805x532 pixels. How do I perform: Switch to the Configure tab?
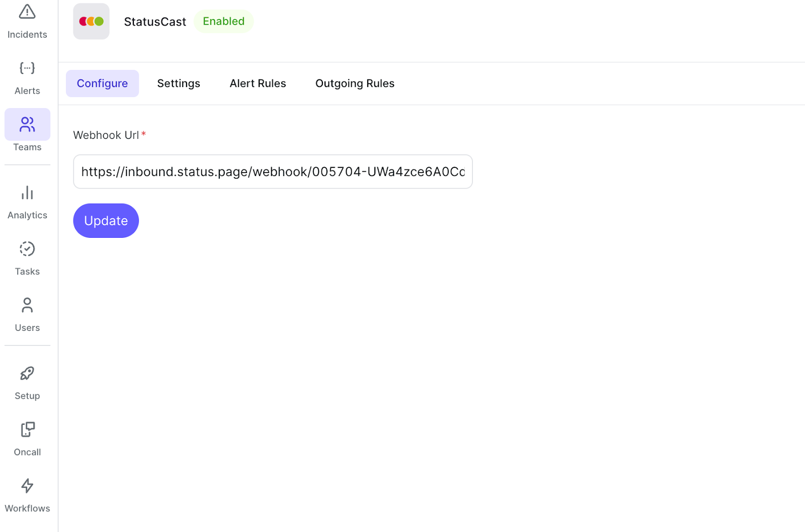[x=102, y=83]
